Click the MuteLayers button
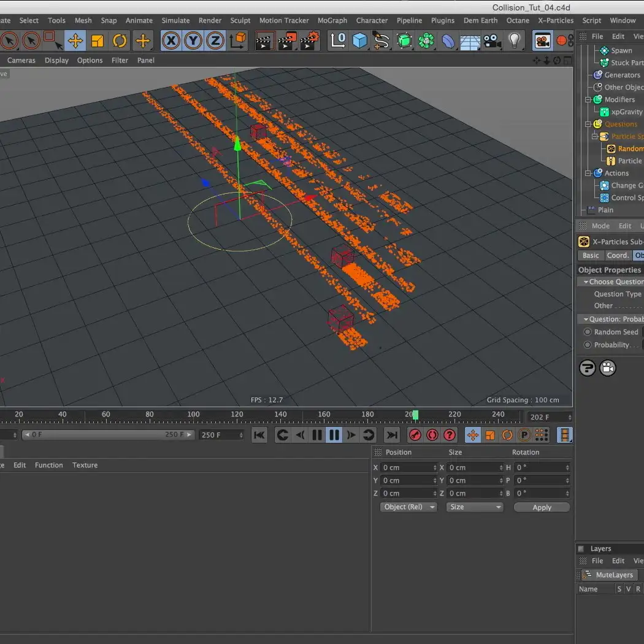644x644 pixels. coord(610,575)
